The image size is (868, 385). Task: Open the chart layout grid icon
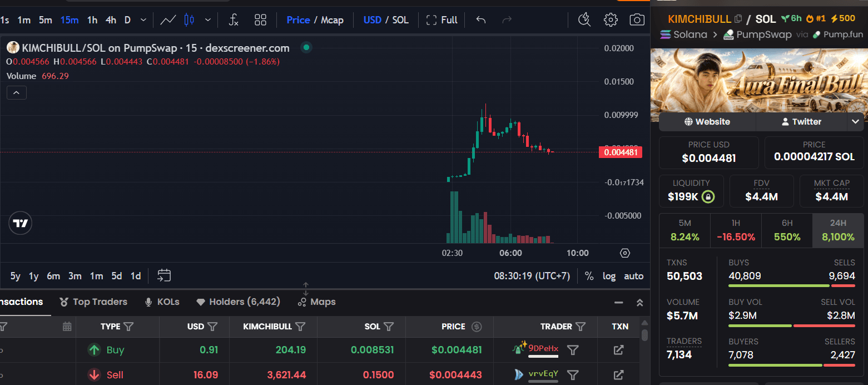point(260,20)
